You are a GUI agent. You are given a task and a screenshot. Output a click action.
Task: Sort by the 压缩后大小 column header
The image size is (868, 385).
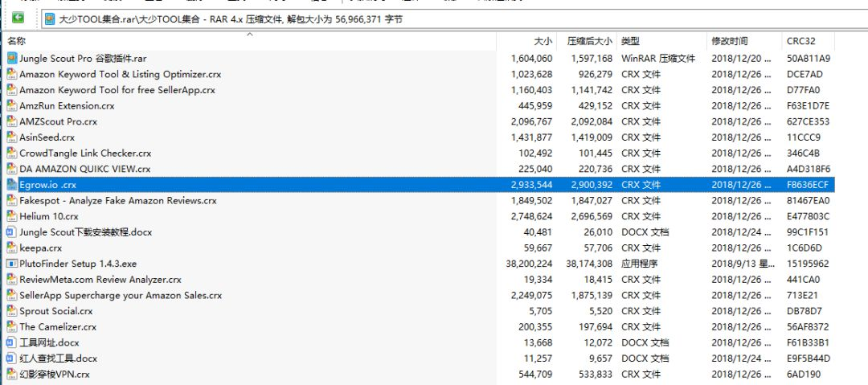tap(590, 41)
